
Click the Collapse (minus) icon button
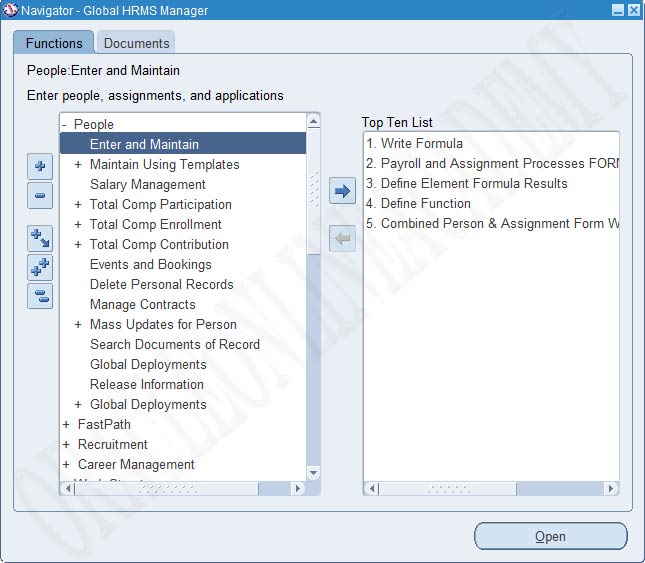(40, 196)
